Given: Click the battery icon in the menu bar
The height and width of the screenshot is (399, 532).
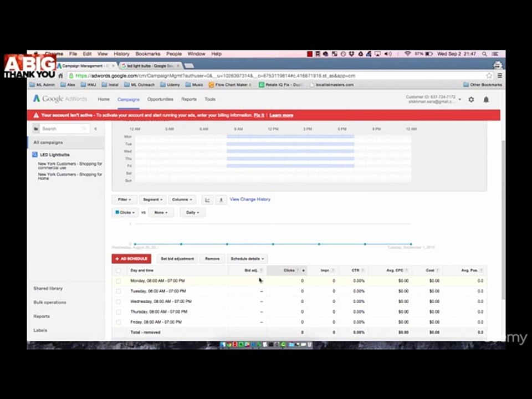Looking at the screenshot, I should (429, 54).
